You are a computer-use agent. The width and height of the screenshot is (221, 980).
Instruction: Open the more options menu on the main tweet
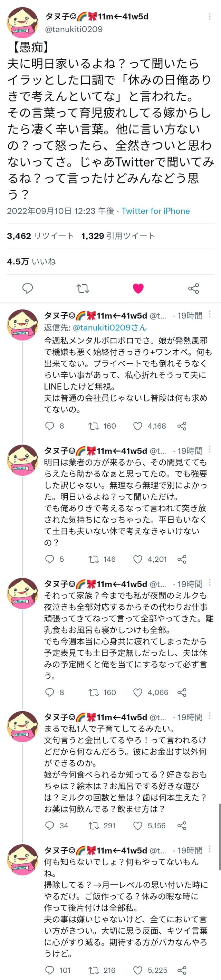click(x=210, y=16)
